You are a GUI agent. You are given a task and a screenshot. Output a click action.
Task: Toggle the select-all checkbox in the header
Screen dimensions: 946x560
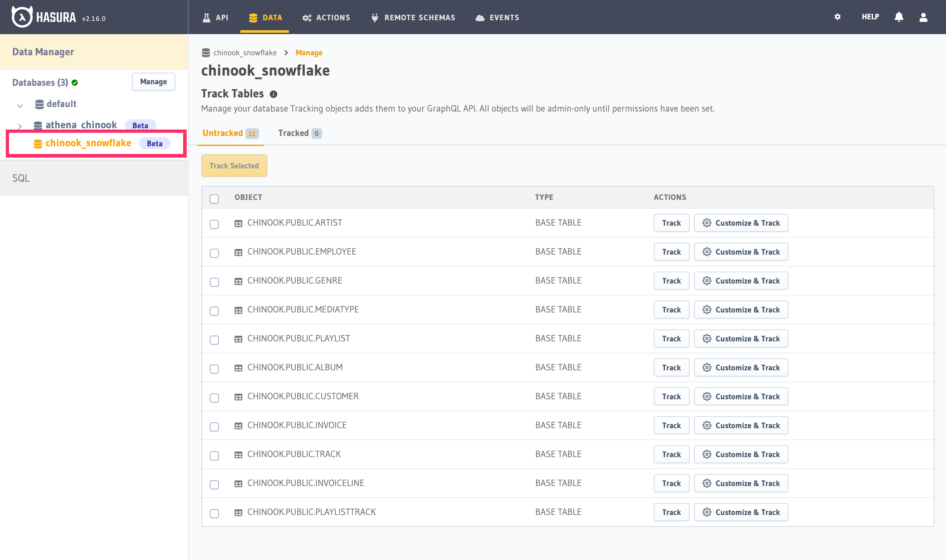point(214,199)
